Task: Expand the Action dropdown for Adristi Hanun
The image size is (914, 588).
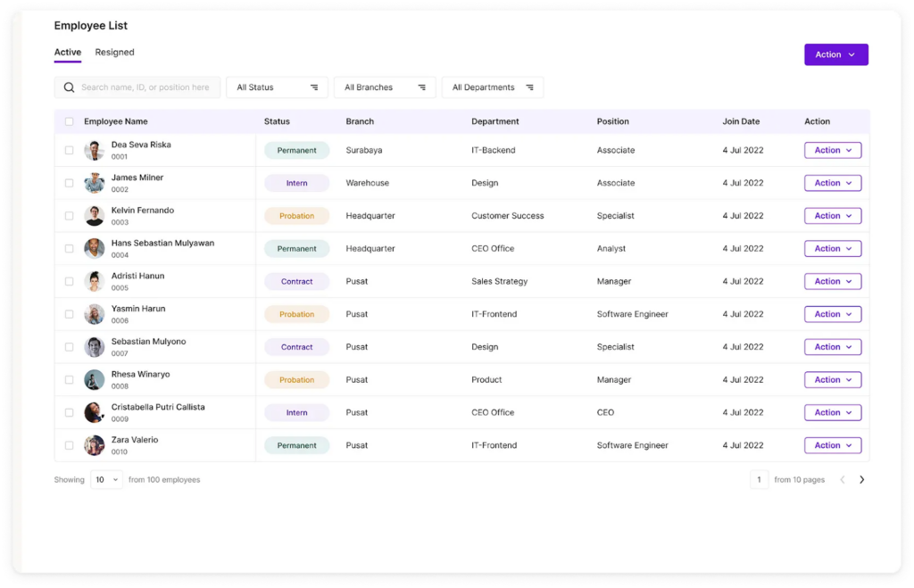Action: click(x=832, y=281)
